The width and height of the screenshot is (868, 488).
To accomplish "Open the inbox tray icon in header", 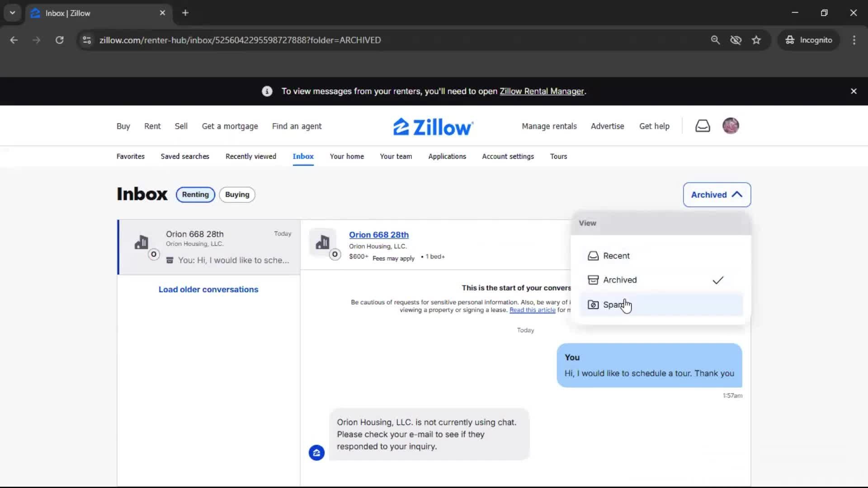I will coord(703,126).
